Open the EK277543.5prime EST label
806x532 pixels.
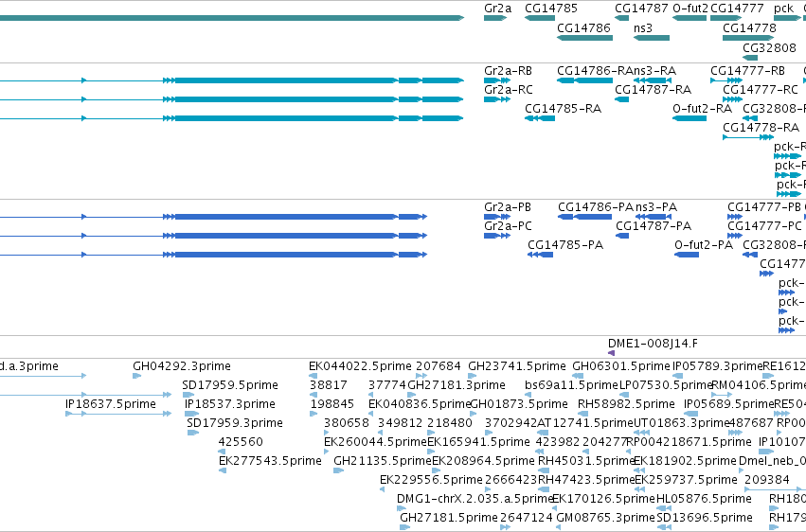point(270,461)
